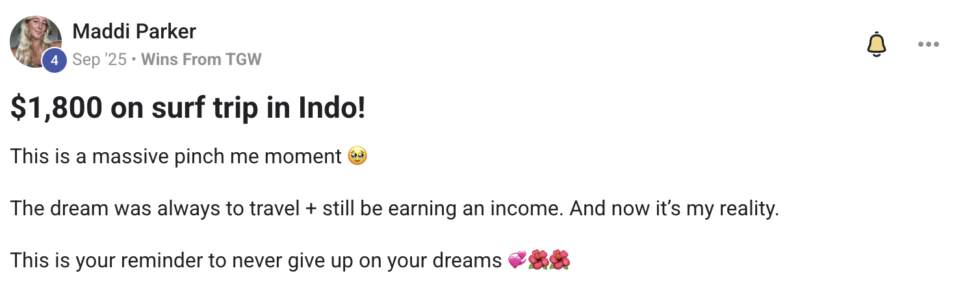The height and width of the screenshot is (281, 980).
Task: Click the first hibiscus flower emoji
Action: click(538, 260)
